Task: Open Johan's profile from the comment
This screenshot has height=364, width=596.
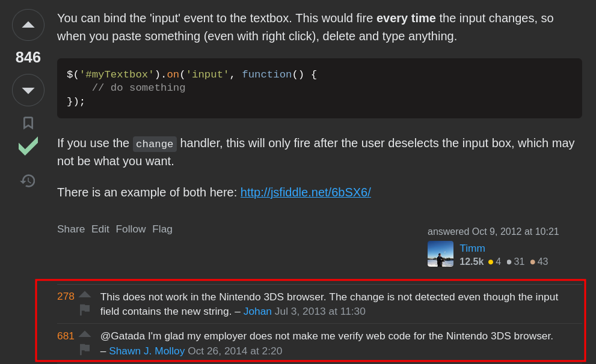Action: pos(257,311)
